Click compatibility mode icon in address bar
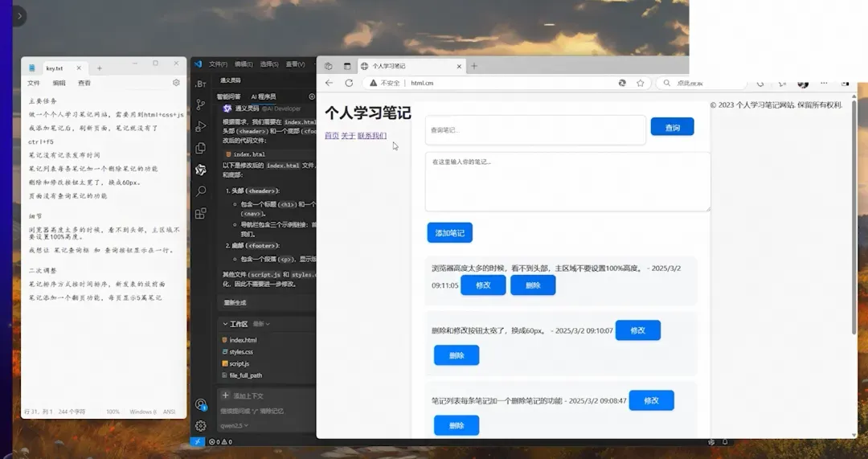Screen dimensions: 868x459 click(x=622, y=83)
